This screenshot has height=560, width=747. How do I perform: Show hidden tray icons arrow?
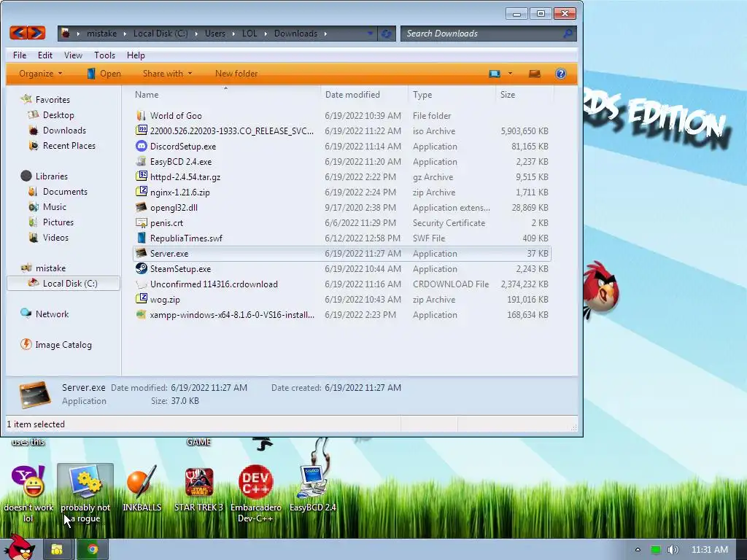point(638,550)
